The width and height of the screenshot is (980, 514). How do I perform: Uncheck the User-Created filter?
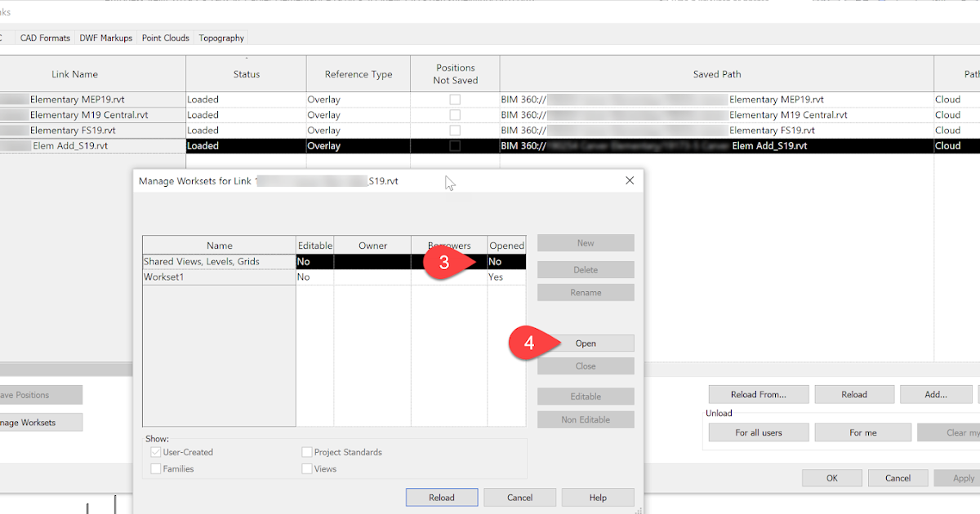155,451
